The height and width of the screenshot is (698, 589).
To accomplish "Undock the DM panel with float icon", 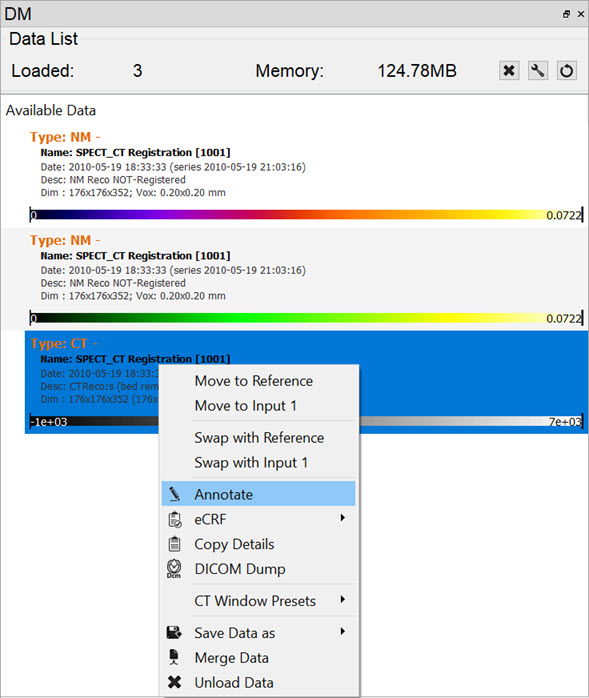I will point(566,14).
